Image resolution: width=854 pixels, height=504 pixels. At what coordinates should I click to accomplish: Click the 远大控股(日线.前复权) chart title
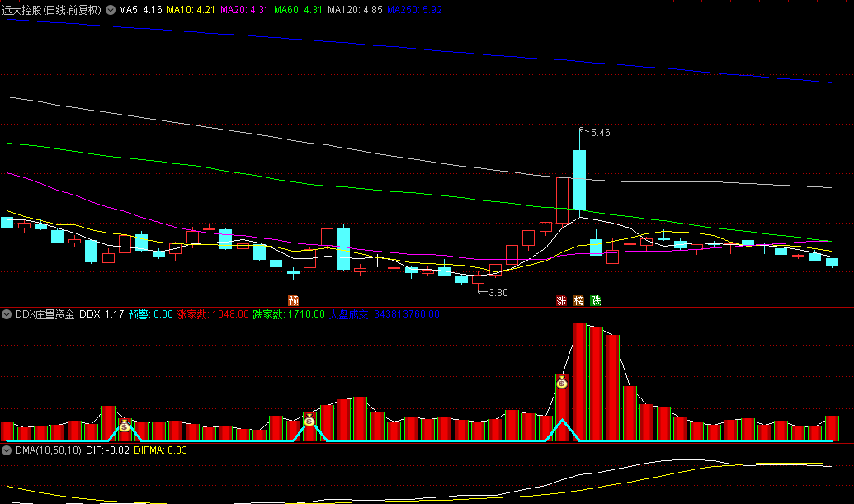point(52,10)
